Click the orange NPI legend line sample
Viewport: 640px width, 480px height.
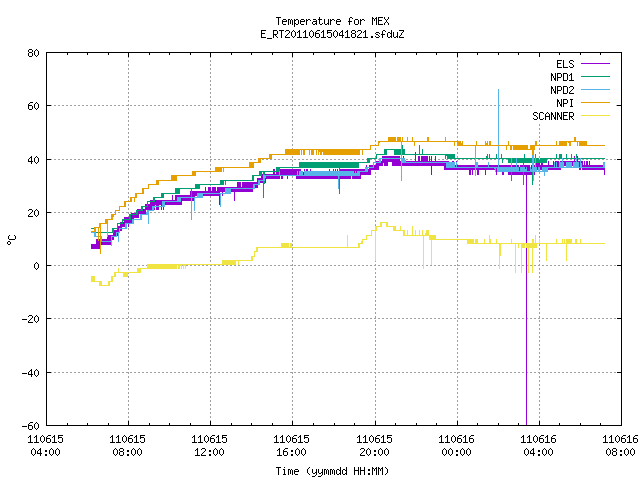(x=595, y=103)
